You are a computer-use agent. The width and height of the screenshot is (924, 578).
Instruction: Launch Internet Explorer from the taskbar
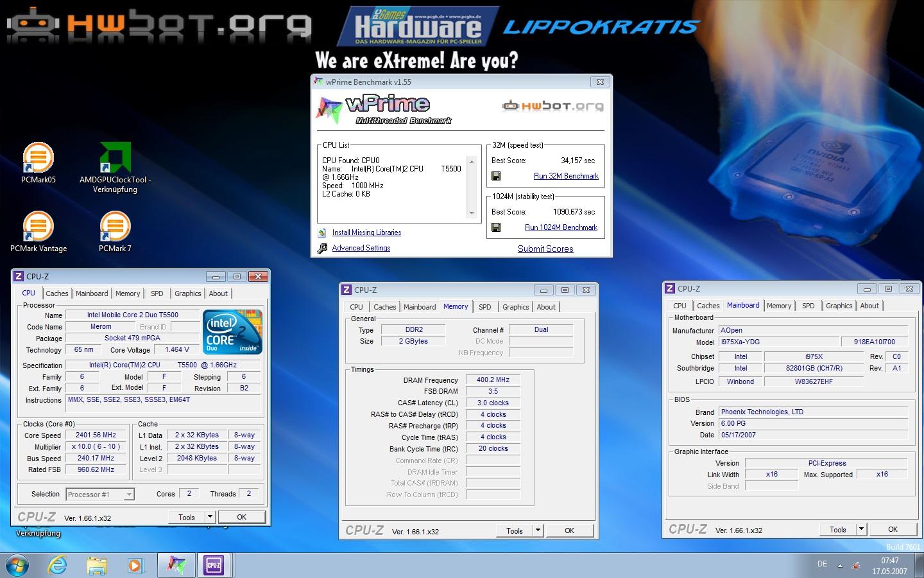(58, 565)
